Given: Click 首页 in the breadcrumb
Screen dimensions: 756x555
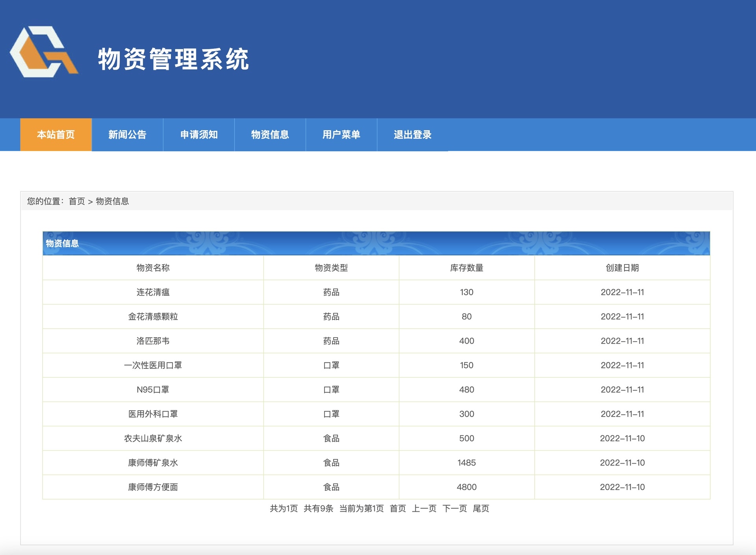Looking at the screenshot, I should click(x=77, y=201).
